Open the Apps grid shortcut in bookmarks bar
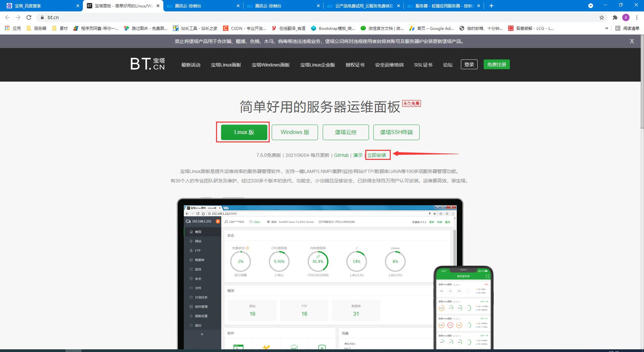The height and width of the screenshot is (352, 644). tap(13, 29)
